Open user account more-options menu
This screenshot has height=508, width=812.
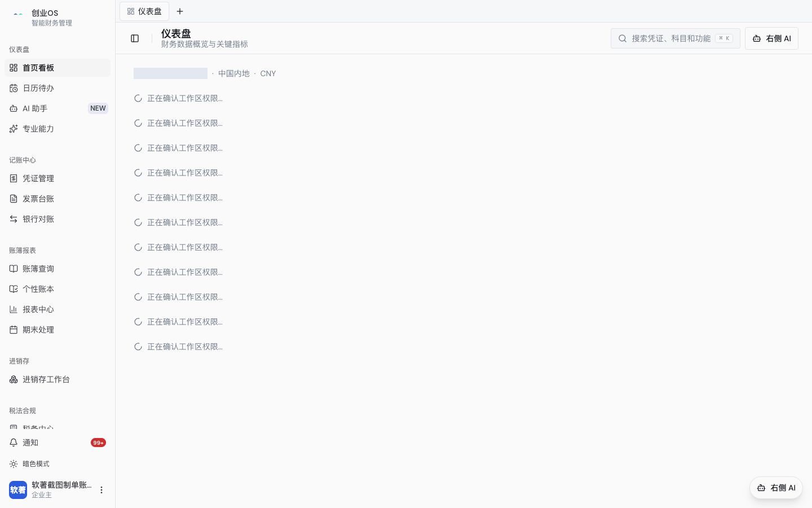point(101,490)
